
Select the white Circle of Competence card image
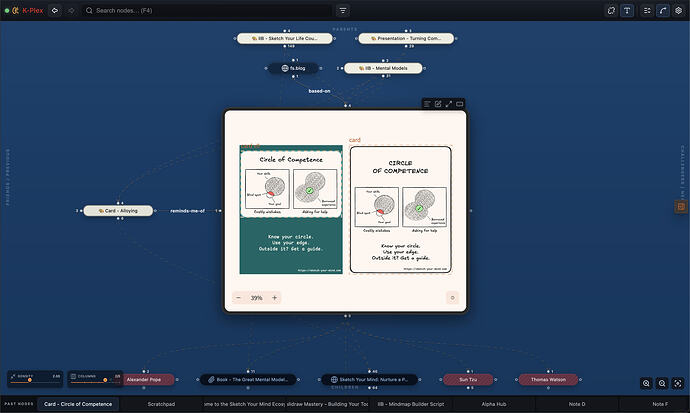(x=400, y=209)
